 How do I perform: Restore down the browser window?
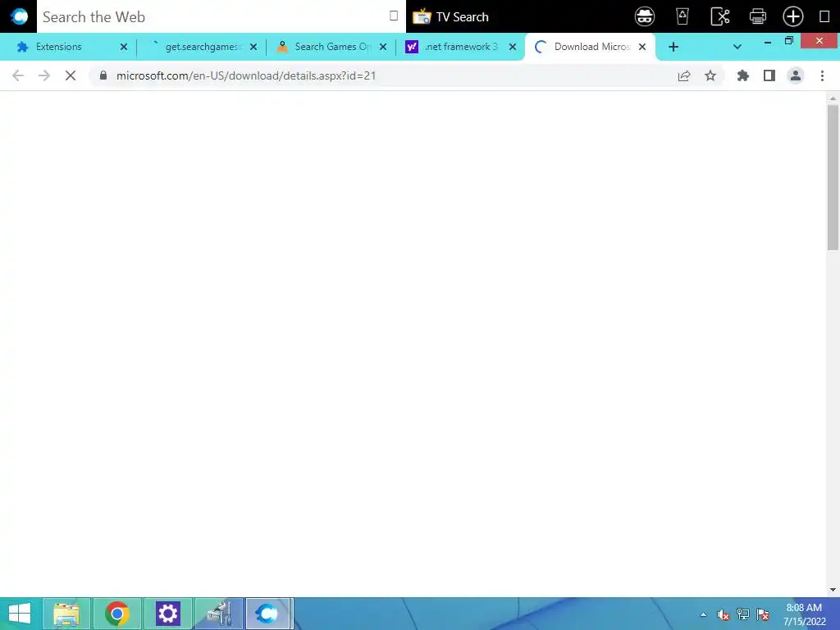click(788, 41)
